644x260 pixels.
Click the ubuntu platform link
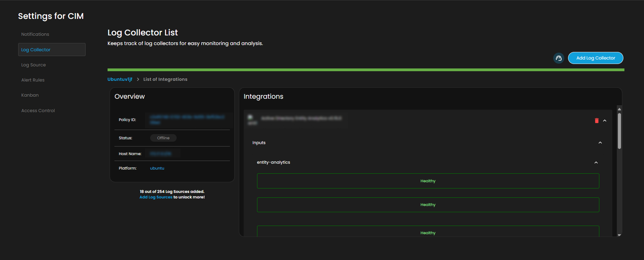[157, 169]
